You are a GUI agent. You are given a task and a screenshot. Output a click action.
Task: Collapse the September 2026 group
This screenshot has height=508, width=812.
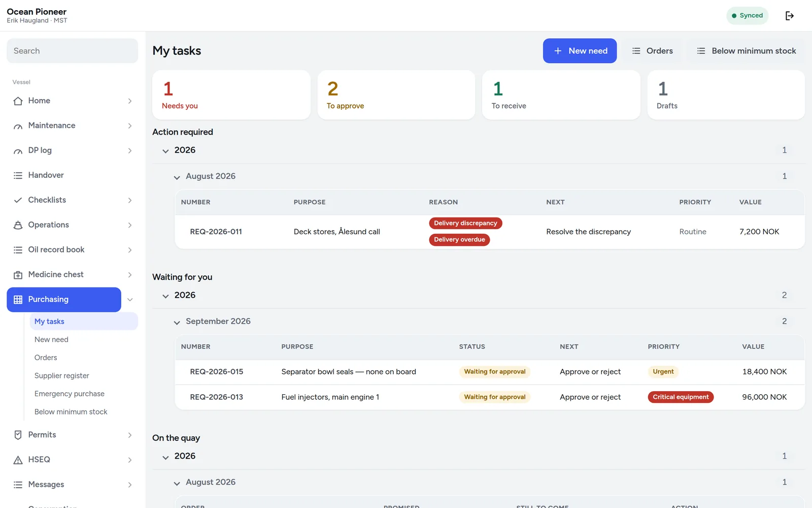pos(177,322)
